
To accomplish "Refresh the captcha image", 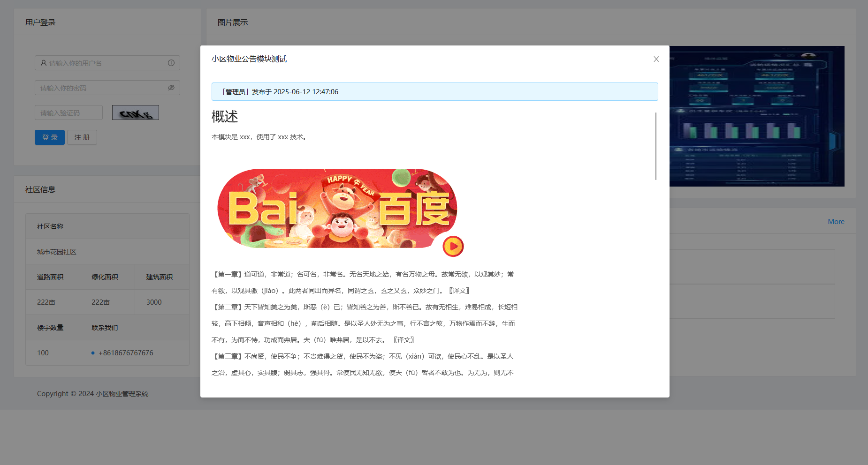I will click(136, 112).
